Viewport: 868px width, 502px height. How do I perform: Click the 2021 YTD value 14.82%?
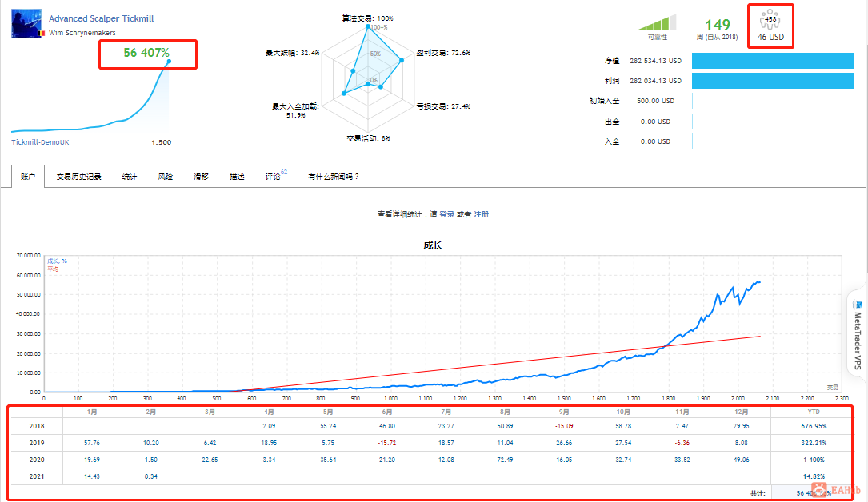click(814, 476)
